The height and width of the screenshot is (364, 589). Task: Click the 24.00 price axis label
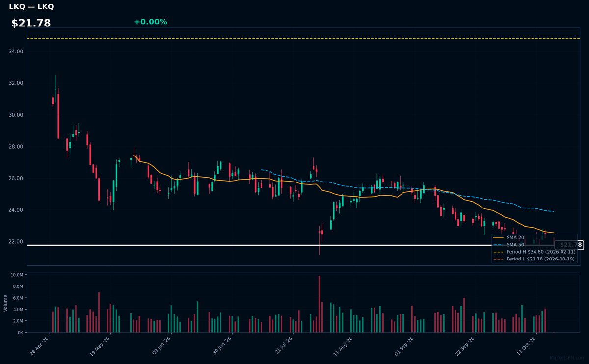(16, 210)
